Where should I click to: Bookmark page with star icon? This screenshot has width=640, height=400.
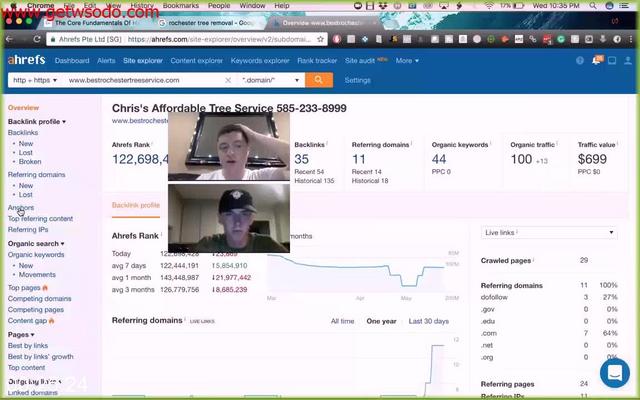pyautogui.click(x=320, y=39)
